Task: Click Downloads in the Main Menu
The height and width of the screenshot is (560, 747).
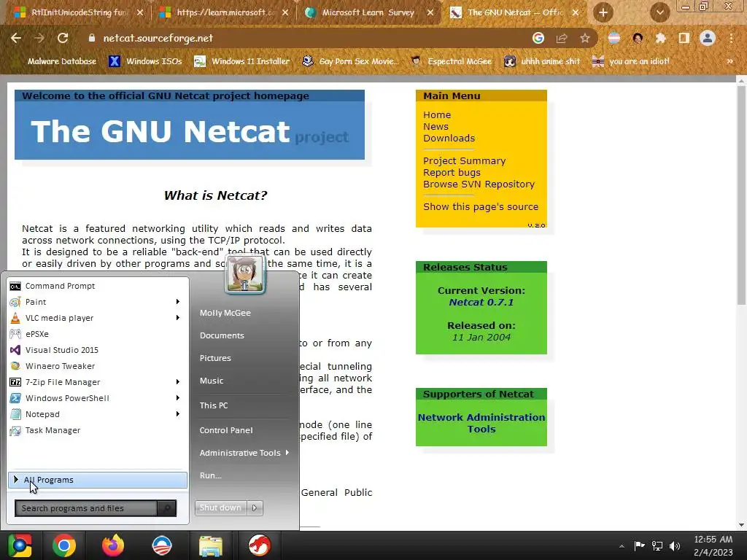Action: [x=449, y=138]
